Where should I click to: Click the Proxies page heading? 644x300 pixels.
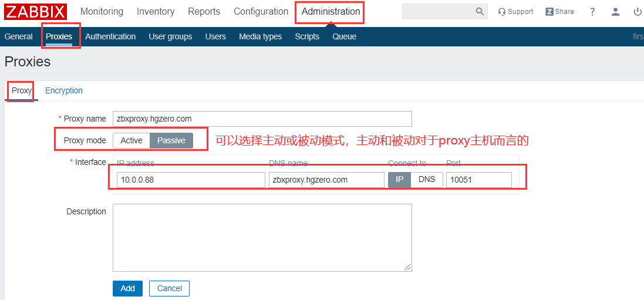coord(28,62)
